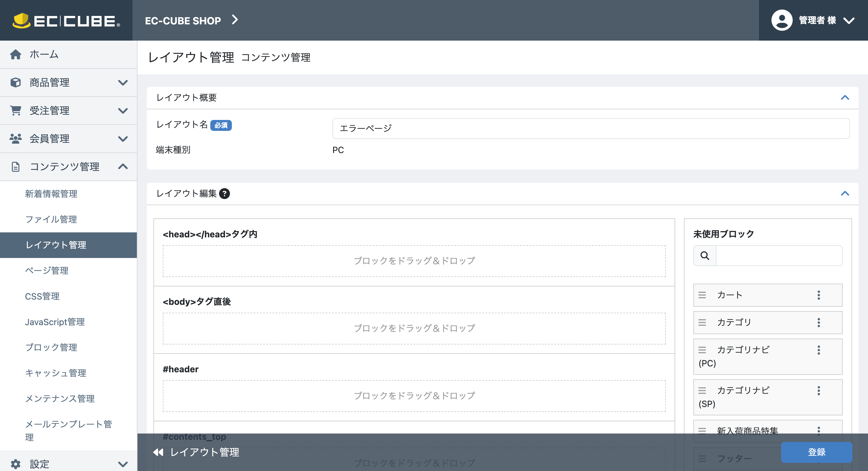Click the カテゴリ block drag handle
This screenshot has width=868, height=471.
[702, 322]
